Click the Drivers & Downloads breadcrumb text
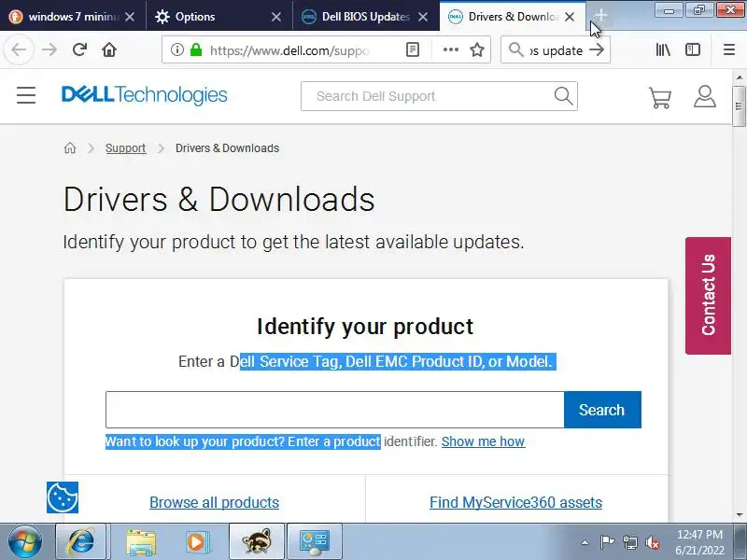 227,148
